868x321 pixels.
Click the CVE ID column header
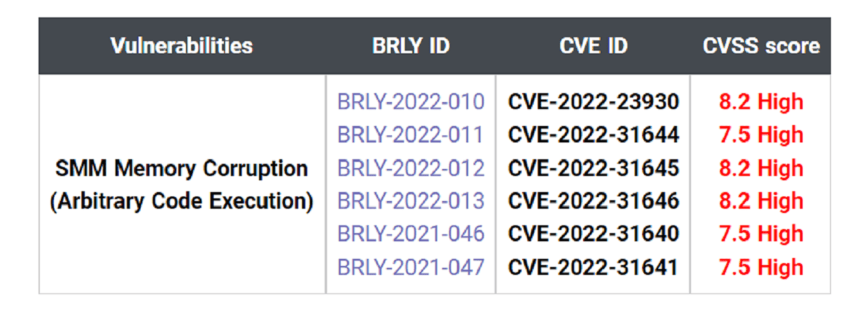593,46
